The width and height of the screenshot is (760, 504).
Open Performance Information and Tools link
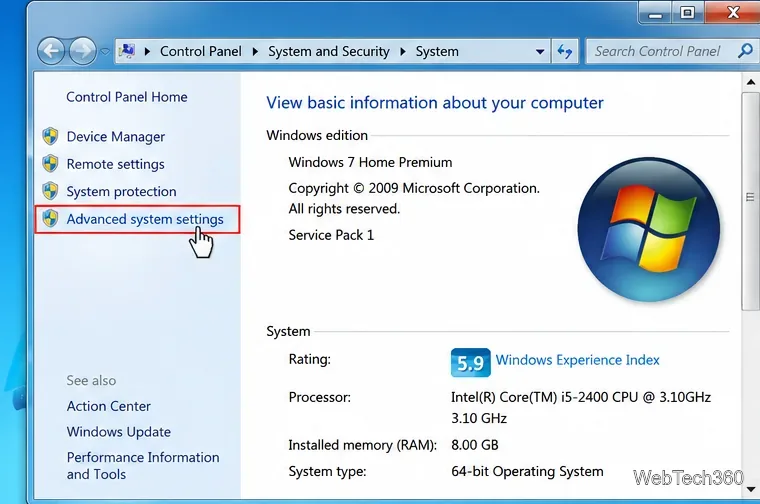click(x=143, y=466)
